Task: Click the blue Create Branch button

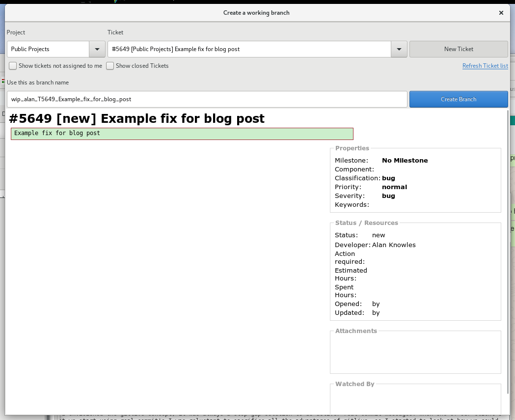Action: click(x=458, y=99)
